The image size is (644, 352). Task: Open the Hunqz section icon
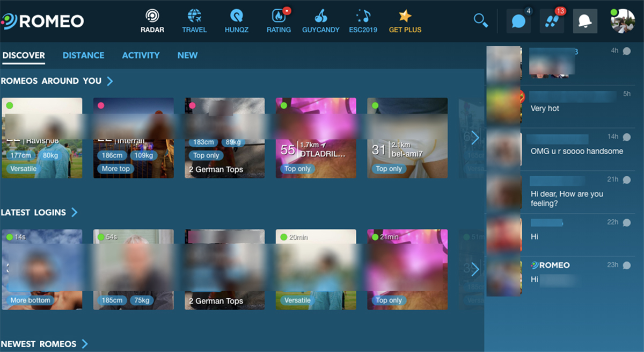236,16
